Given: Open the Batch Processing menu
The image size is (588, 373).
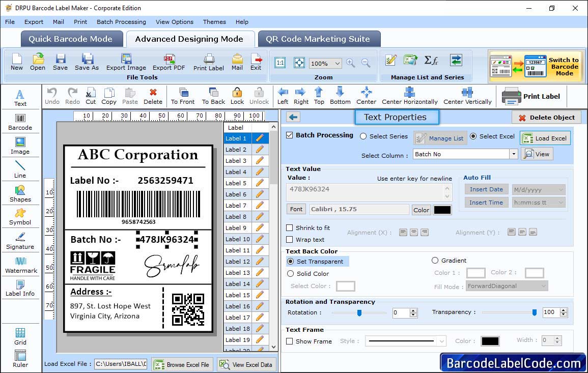Looking at the screenshot, I should (121, 22).
